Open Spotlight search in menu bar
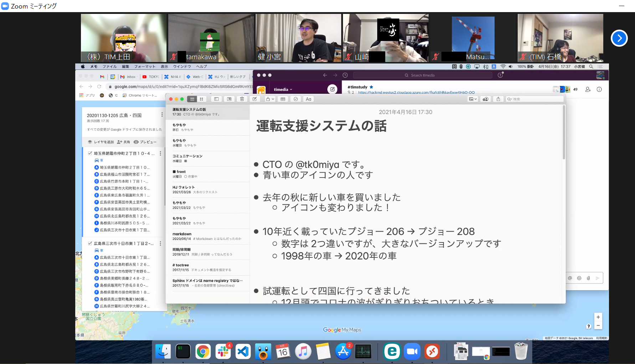This screenshot has height=364, width=635. click(x=591, y=67)
